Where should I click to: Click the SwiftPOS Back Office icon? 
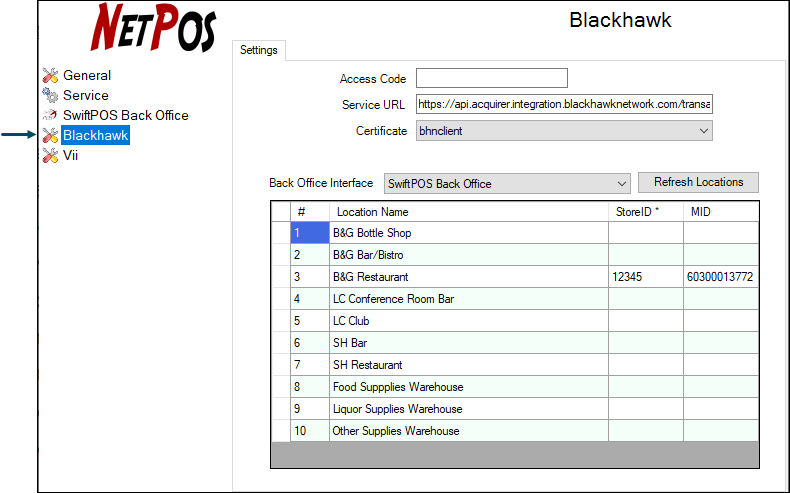50,115
